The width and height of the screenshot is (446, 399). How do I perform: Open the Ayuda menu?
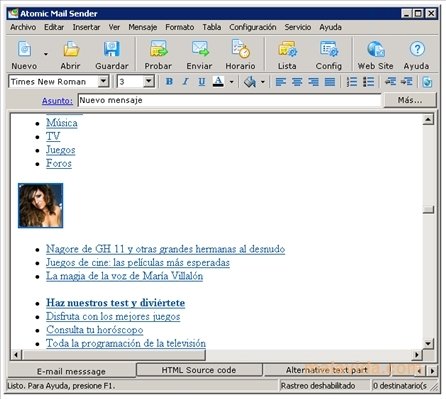click(x=330, y=27)
